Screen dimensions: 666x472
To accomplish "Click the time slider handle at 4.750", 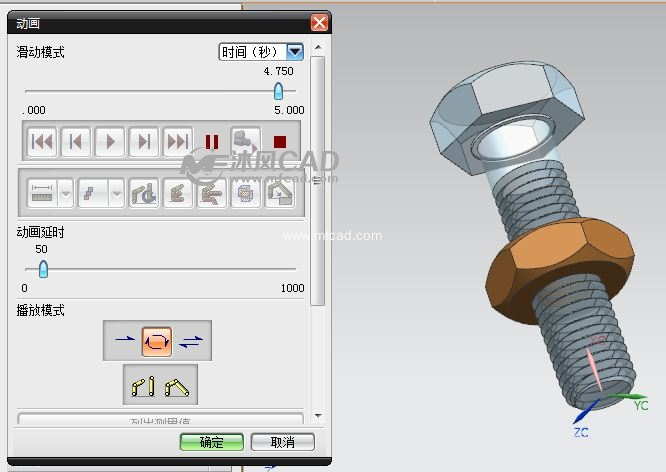I will pyautogui.click(x=278, y=91).
